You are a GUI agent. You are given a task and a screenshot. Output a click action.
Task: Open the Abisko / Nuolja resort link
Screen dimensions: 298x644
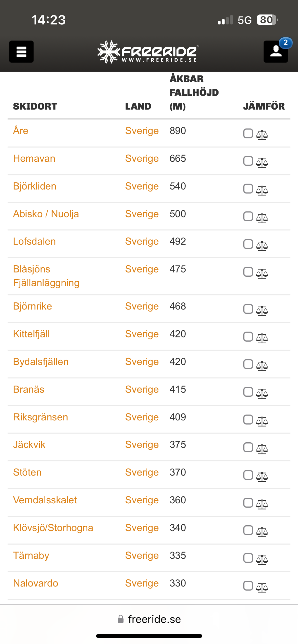pyautogui.click(x=46, y=214)
